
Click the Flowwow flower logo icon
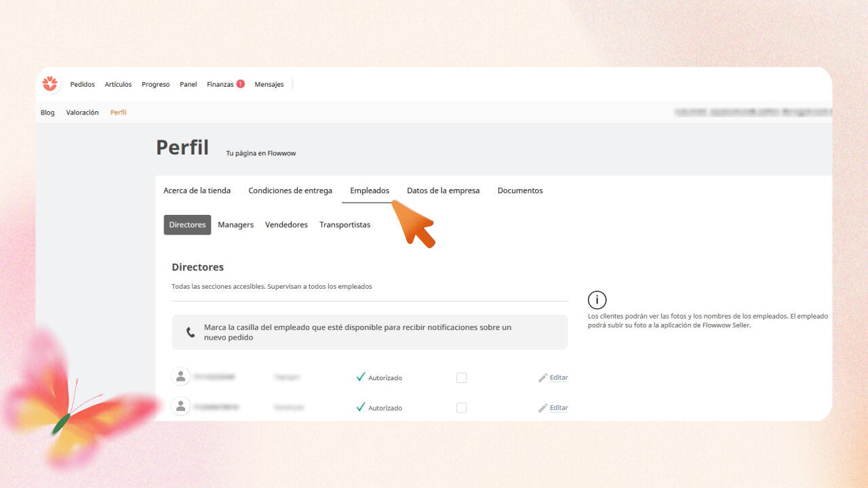click(x=50, y=84)
